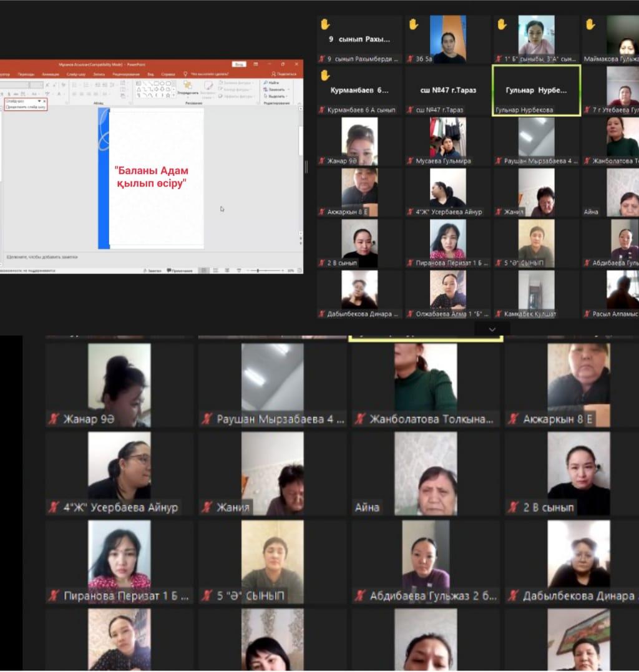Open the Слайд-шоу ribbon tab
The width and height of the screenshot is (639, 672).
click(76, 74)
